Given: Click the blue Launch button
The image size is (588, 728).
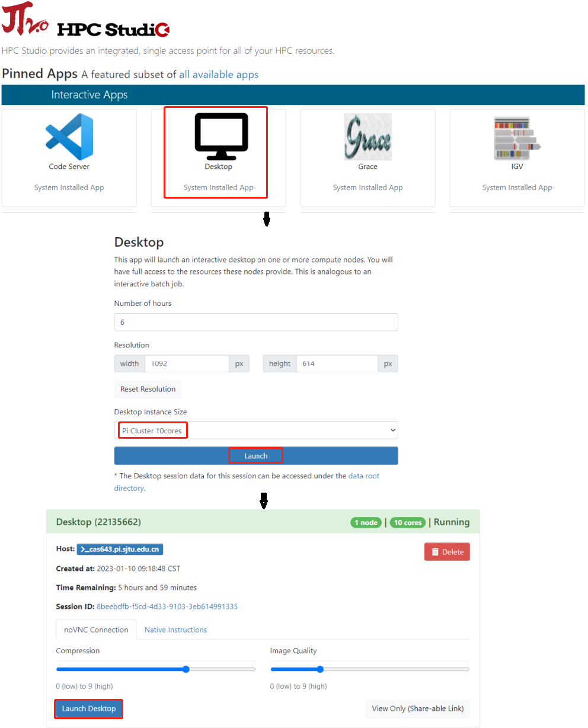Looking at the screenshot, I should (x=256, y=456).
